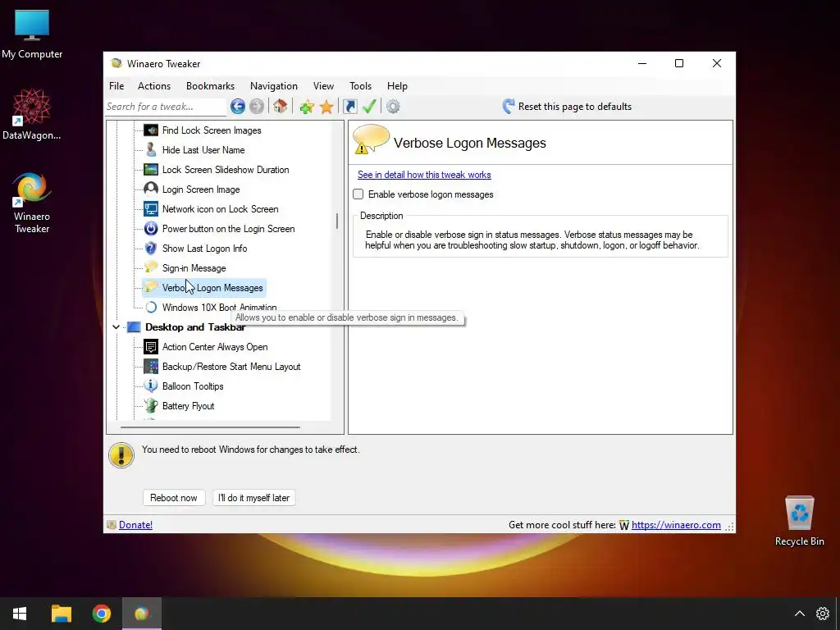This screenshot has height=630, width=840.
Task: Open the File menu
Action: point(116,85)
